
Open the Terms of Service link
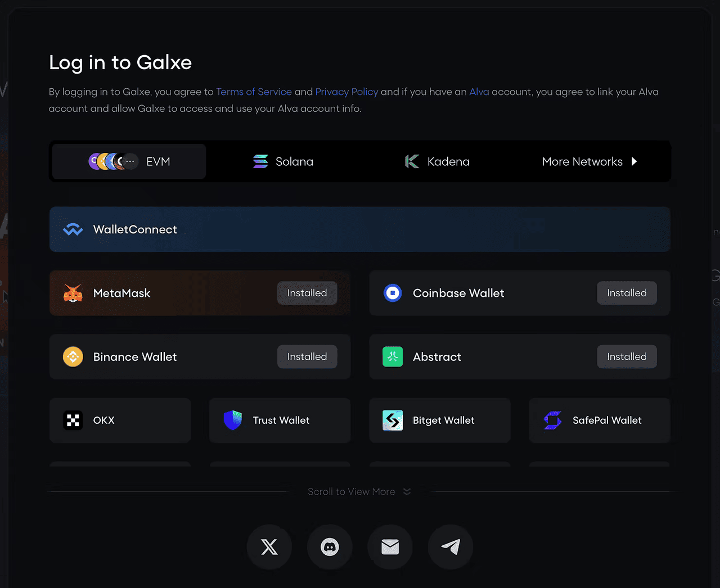[x=254, y=92]
